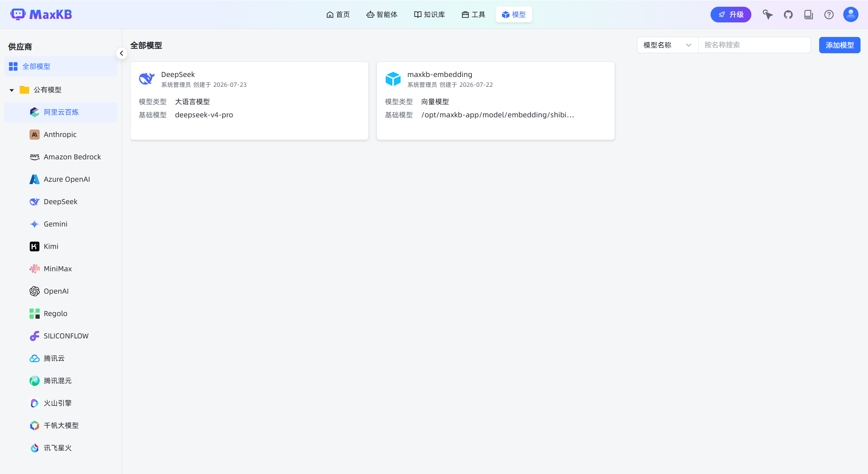Focus the 按名称搜索 search field
Image resolution: width=868 pixels, height=474 pixels.
[754, 45]
